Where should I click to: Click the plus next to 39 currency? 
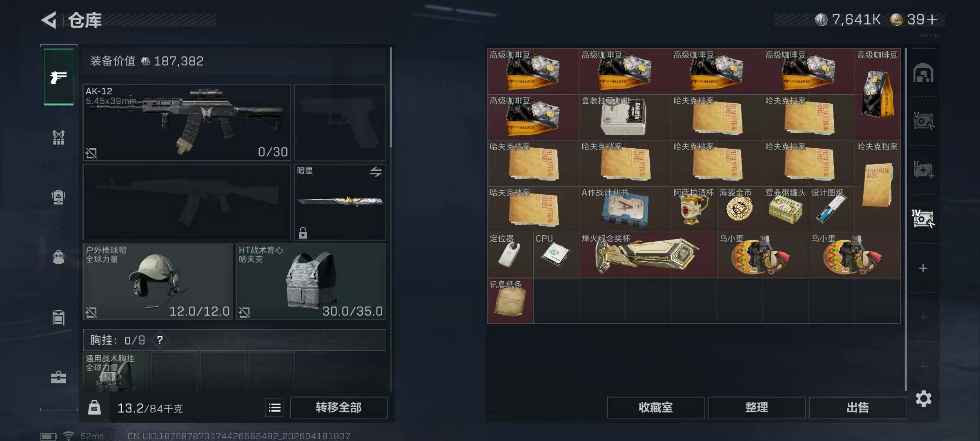(932, 19)
